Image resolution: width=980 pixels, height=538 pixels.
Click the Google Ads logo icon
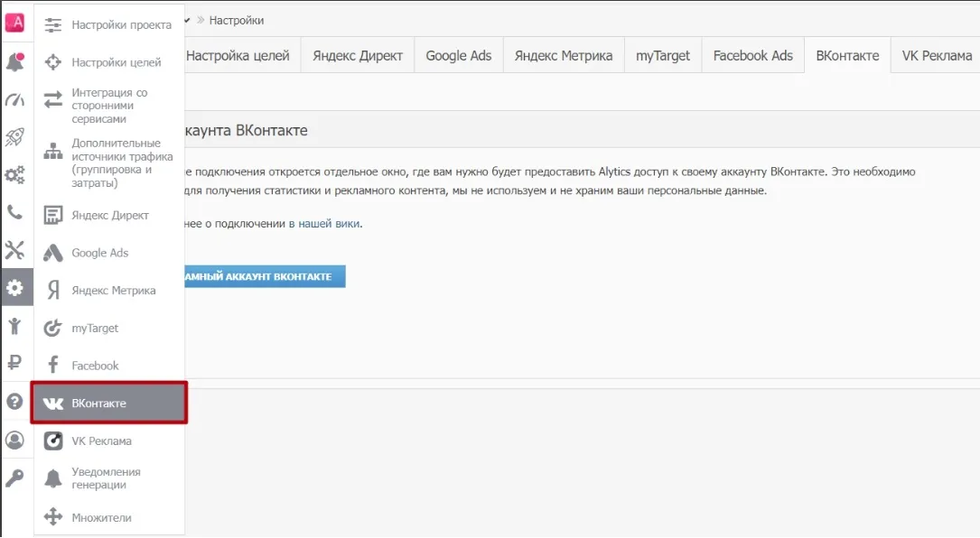53,253
